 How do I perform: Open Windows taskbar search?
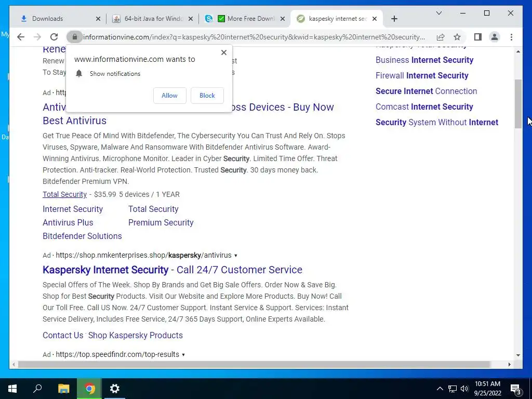pyautogui.click(x=37, y=389)
